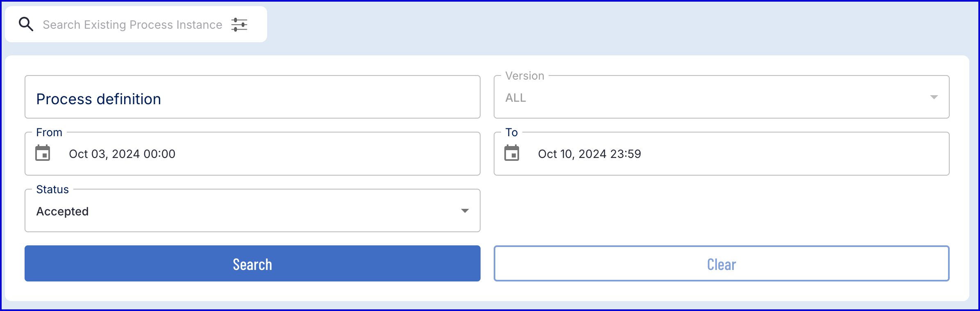980x311 pixels.
Task: Open the To date calendar icon
Action: coord(512,153)
